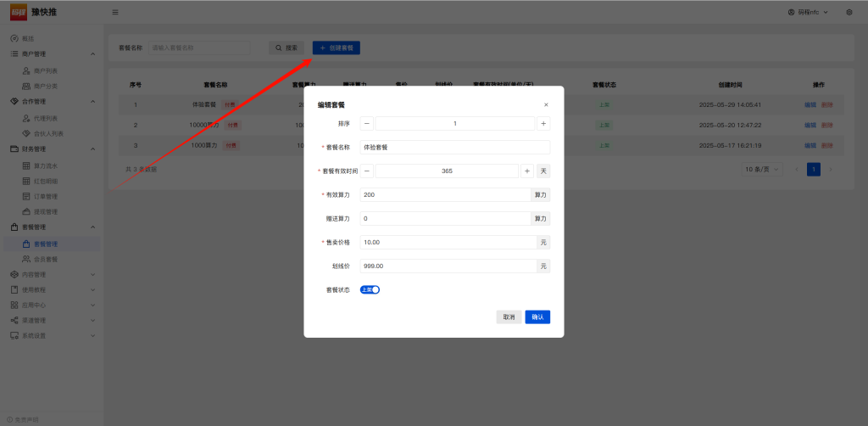Click the 创建套餐 button
The width and height of the screenshot is (868, 426).
(337, 48)
